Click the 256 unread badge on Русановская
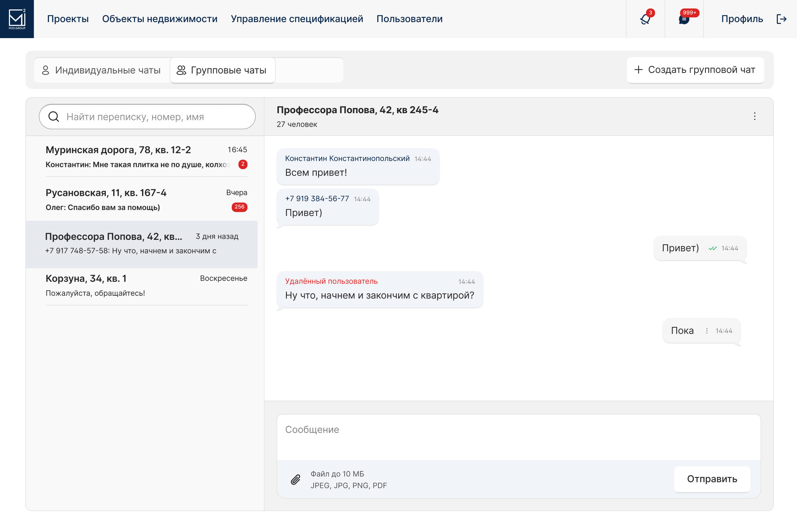797x532 pixels. 240,207
